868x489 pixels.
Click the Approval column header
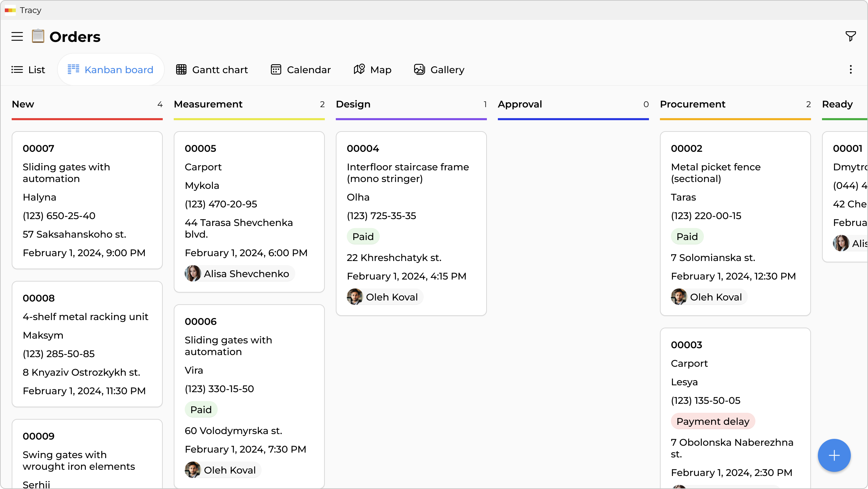(x=521, y=104)
